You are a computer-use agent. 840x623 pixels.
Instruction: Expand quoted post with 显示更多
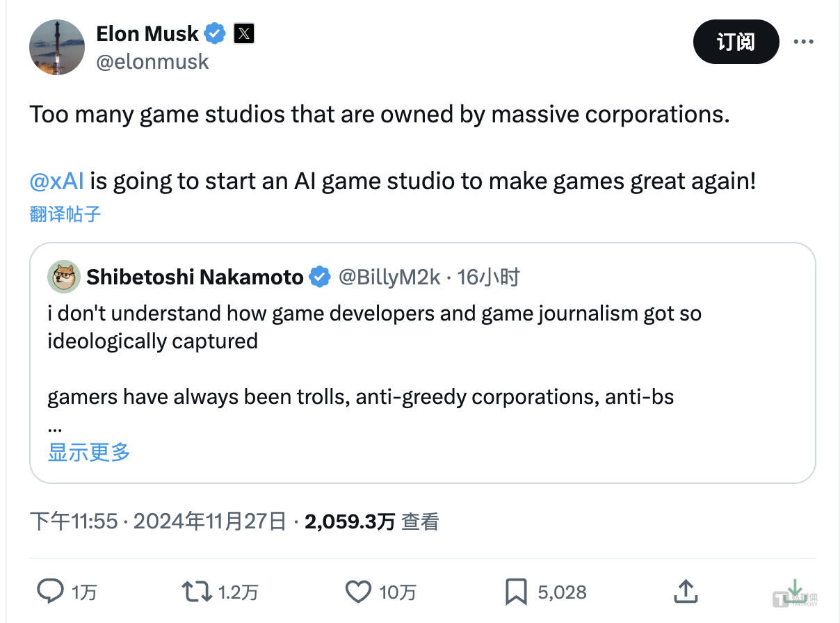click(89, 452)
